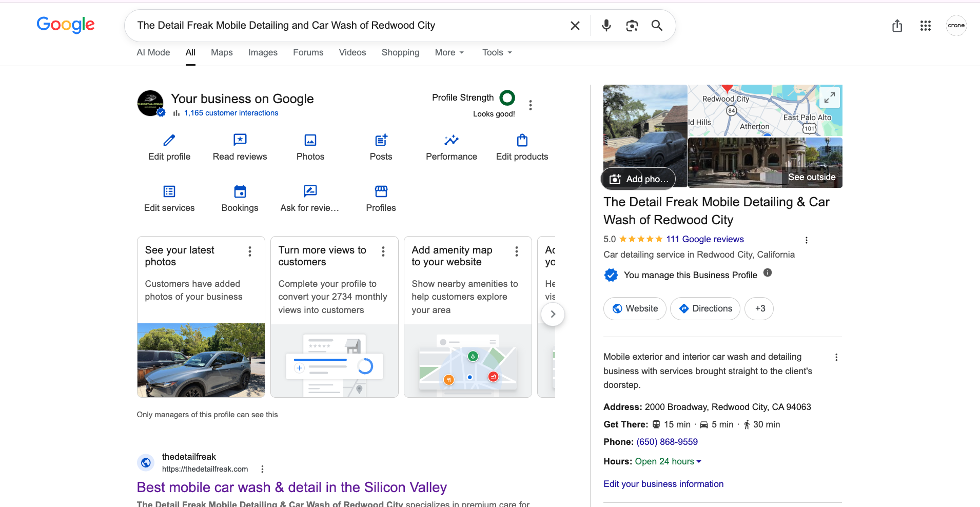Switch to Images tab
Image resolution: width=980 pixels, height=507 pixels.
pos(263,52)
